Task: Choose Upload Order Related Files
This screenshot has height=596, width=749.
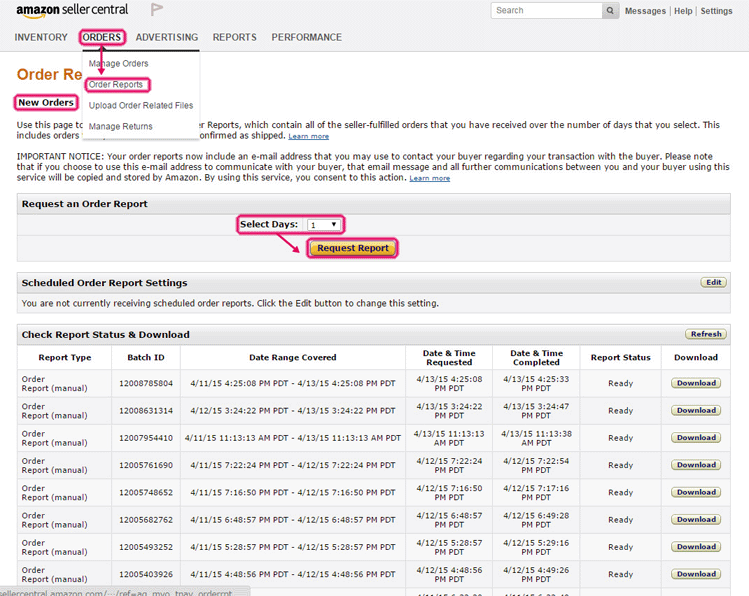Action: click(141, 106)
